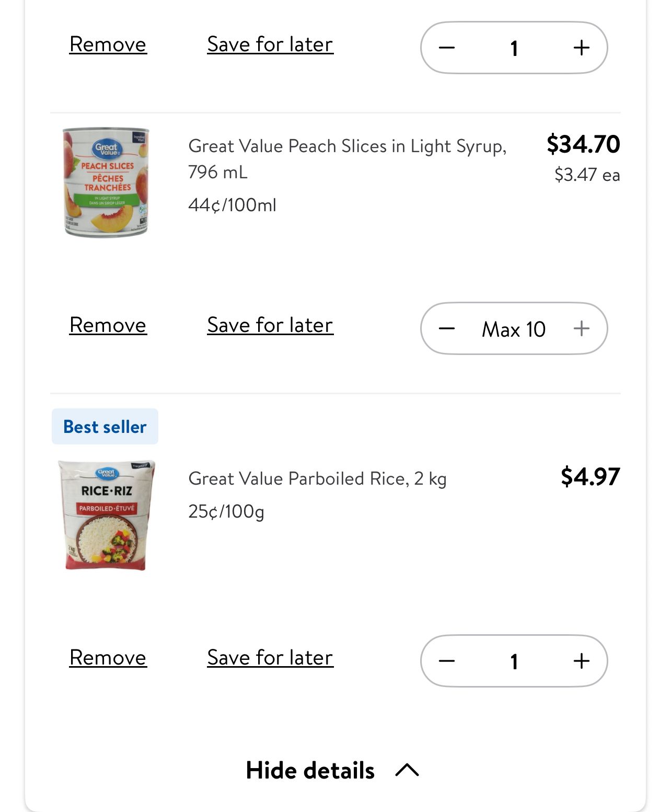Screen dimensions: 671x812
Task: Increase Parboiled Rice quantity with plus
Action: coord(581,661)
